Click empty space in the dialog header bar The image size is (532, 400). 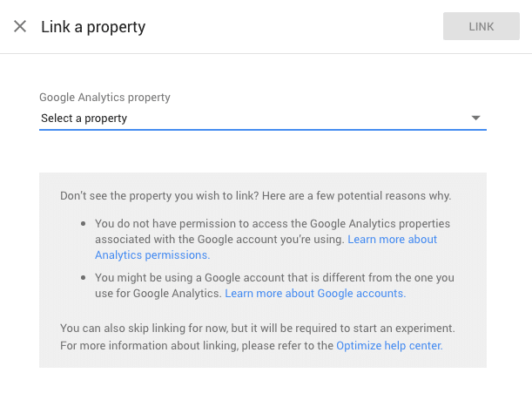pos(292,26)
